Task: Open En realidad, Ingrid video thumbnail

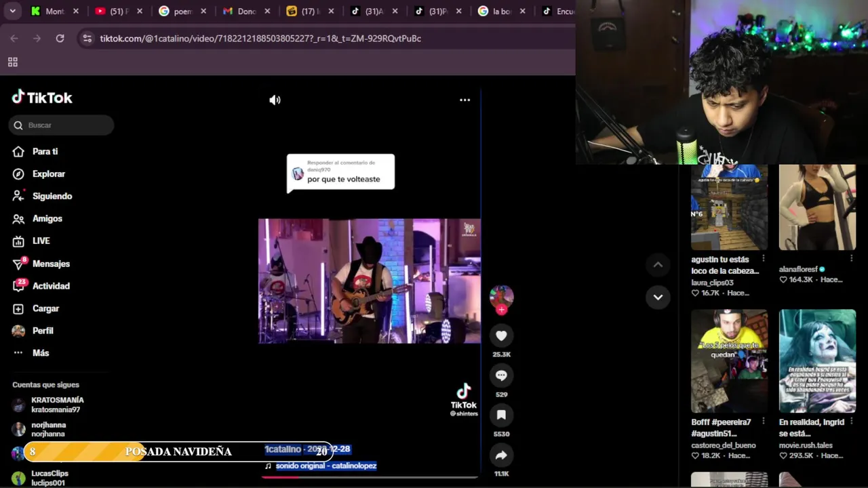Action: click(817, 361)
